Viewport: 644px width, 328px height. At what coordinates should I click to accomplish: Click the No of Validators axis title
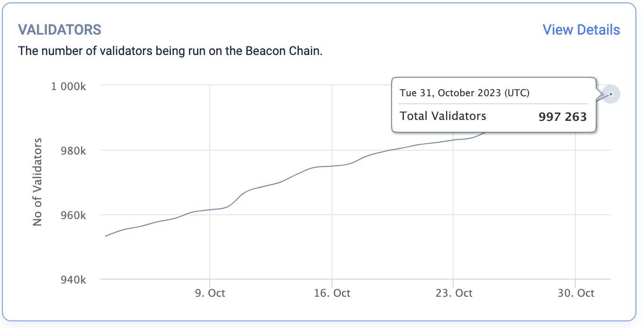point(38,182)
